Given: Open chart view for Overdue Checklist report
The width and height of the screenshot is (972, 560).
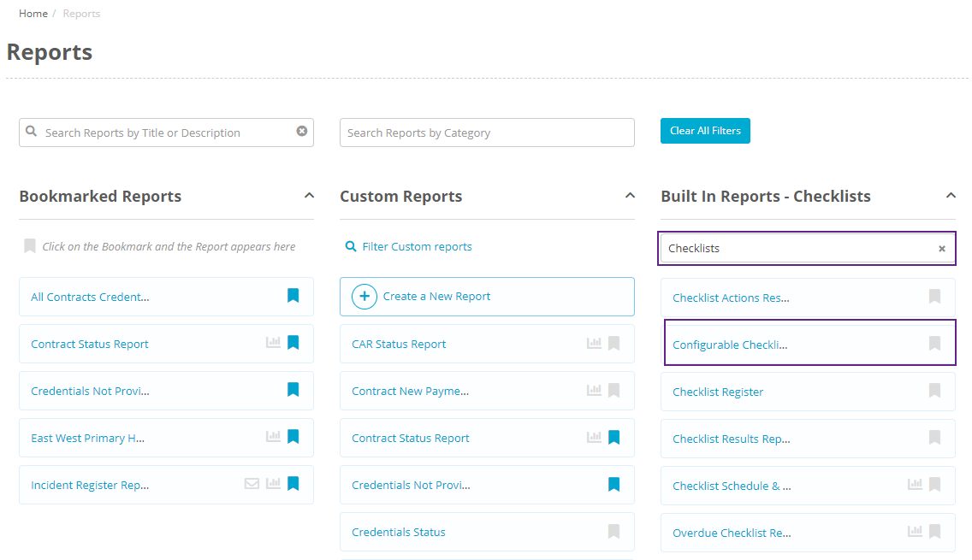Looking at the screenshot, I should point(914,532).
